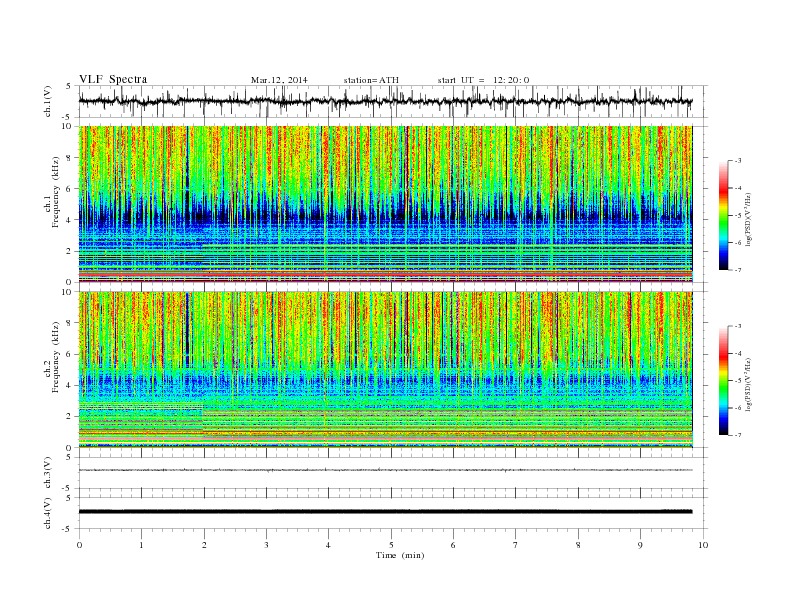Viewport: 792px width, 612px height.
Task: Select the ch.2 "Frequency (kHz)" axis label
Action: [55, 356]
